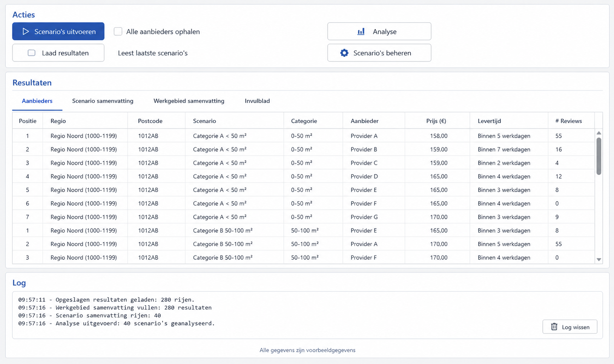Click the Categorie column header
Image resolution: width=614 pixels, height=364 pixels.
pyautogui.click(x=313, y=121)
